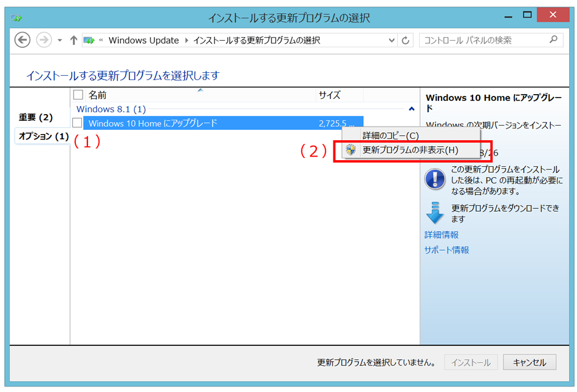Go up one level with up arrow
Image resolution: width=577 pixels, height=392 pixels.
(x=73, y=40)
